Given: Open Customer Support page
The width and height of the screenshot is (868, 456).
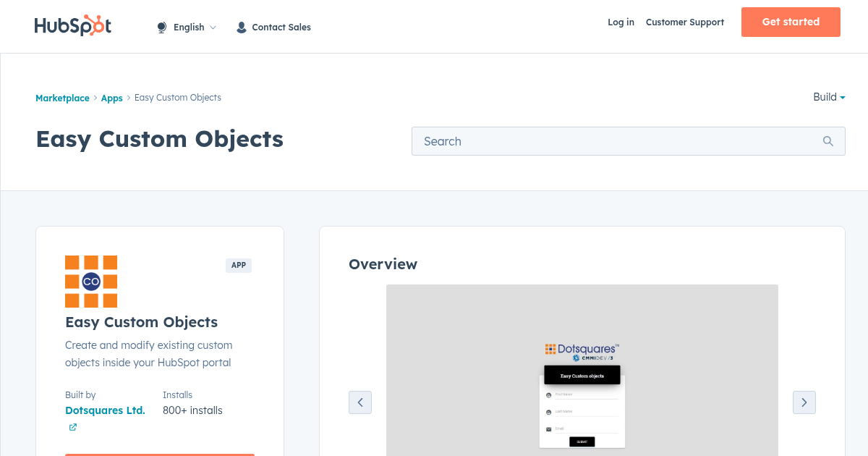Looking at the screenshot, I should point(685,22).
